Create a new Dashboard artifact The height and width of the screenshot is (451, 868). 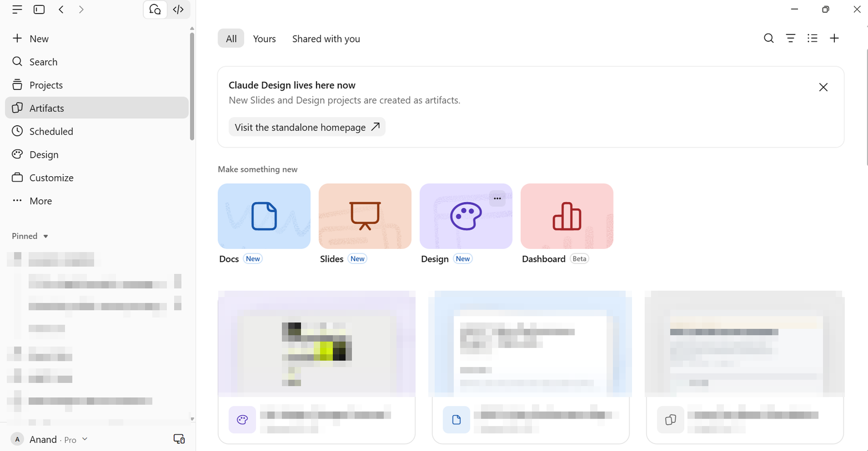(567, 216)
